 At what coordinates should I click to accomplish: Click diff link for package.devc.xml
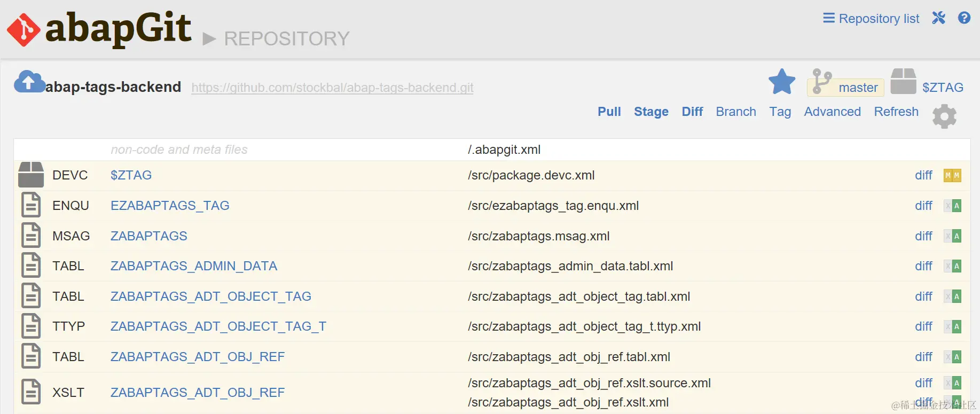[923, 175]
